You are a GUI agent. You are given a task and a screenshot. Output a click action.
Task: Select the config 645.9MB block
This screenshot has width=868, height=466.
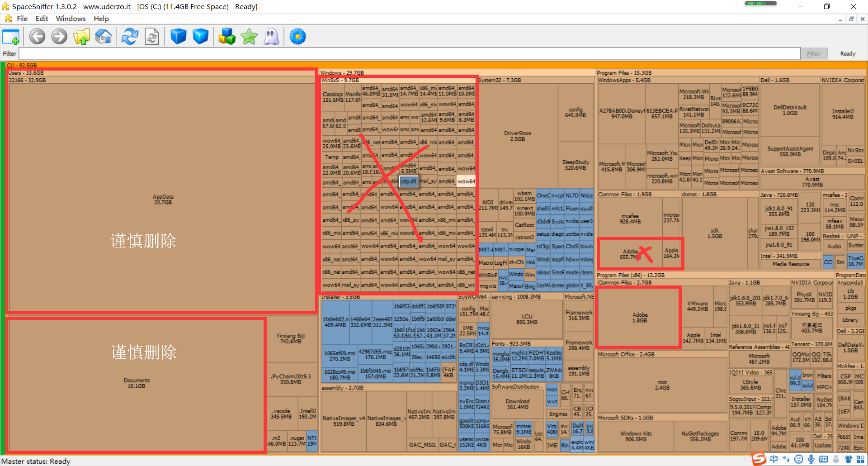click(576, 112)
